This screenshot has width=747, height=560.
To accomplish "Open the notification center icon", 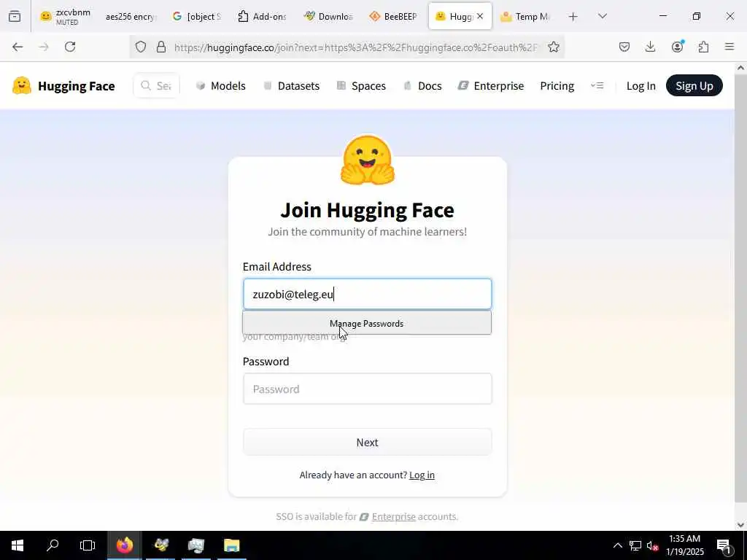I will point(724,545).
